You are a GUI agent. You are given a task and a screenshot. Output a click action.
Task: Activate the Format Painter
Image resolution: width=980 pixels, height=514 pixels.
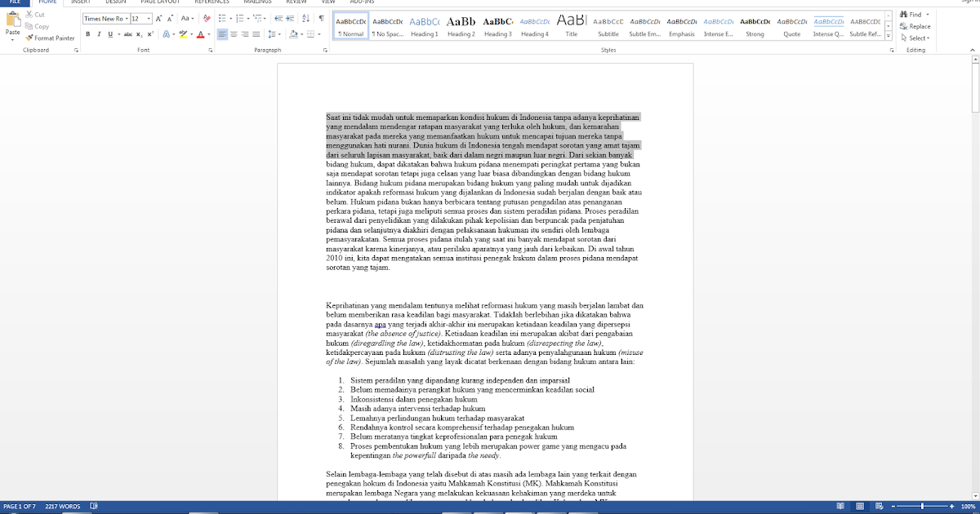point(49,38)
